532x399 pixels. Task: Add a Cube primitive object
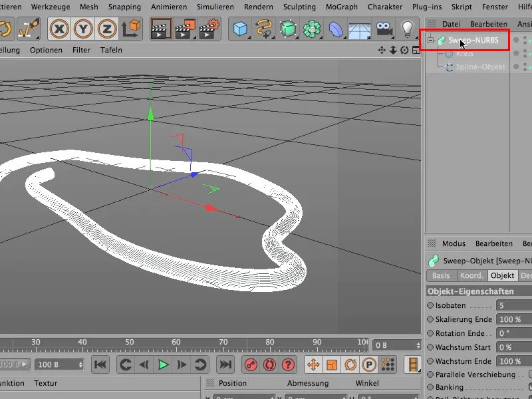pyautogui.click(x=240, y=29)
